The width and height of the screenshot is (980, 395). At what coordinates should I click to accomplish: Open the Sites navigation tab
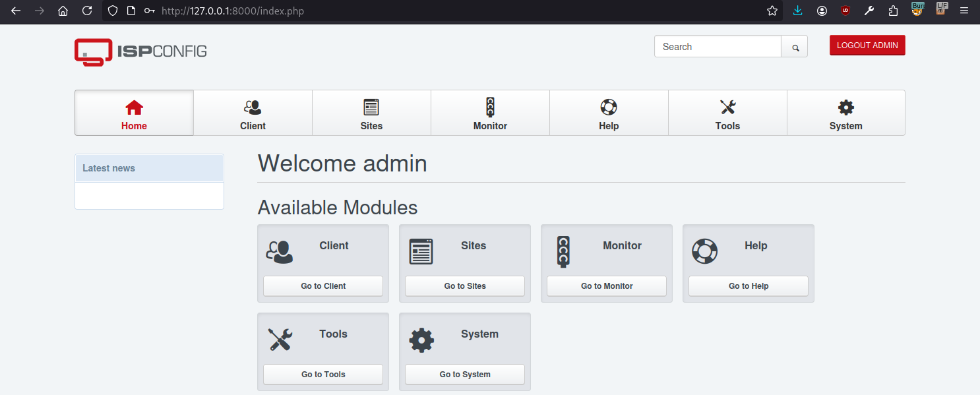pos(371,113)
